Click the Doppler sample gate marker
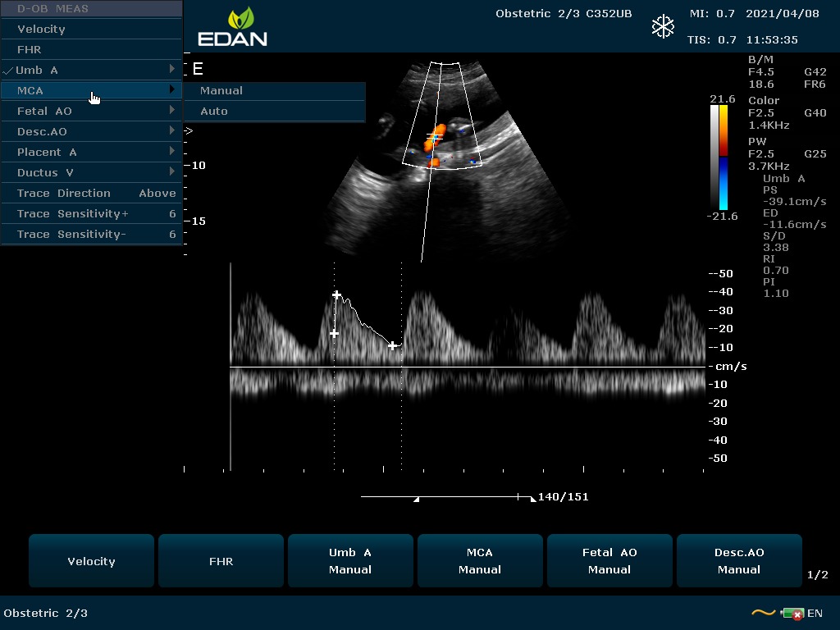 click(434, 138)
